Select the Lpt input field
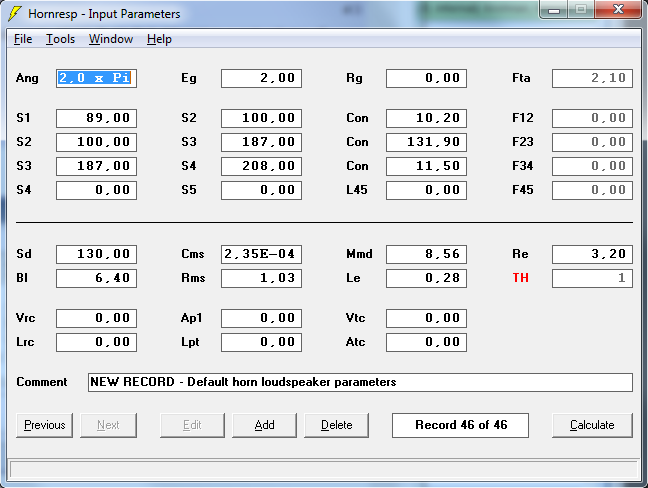The height and width of the screenshot is (488, 648). [x=262, y=342]
